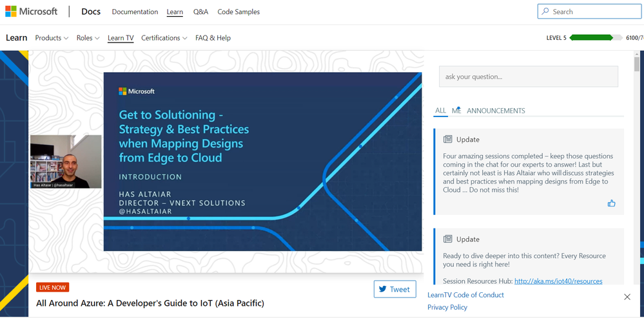The height and width of the screenshot is (318, 644).
Task: Open the Documentation menu item
Action: tap(135, 12)
